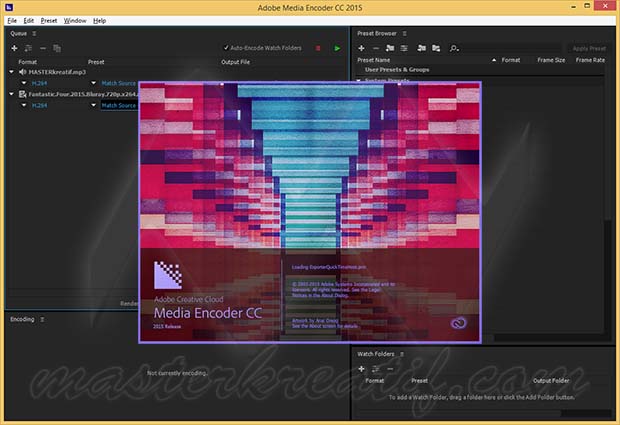Collapse MASTERkreatif.mp3 queue item

pyautogui.click(x=11, y=72)
